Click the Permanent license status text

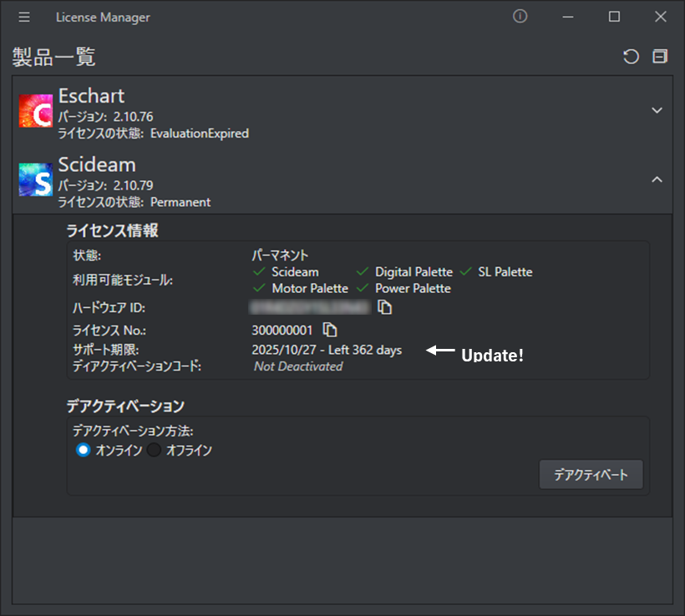click(180, 203)
